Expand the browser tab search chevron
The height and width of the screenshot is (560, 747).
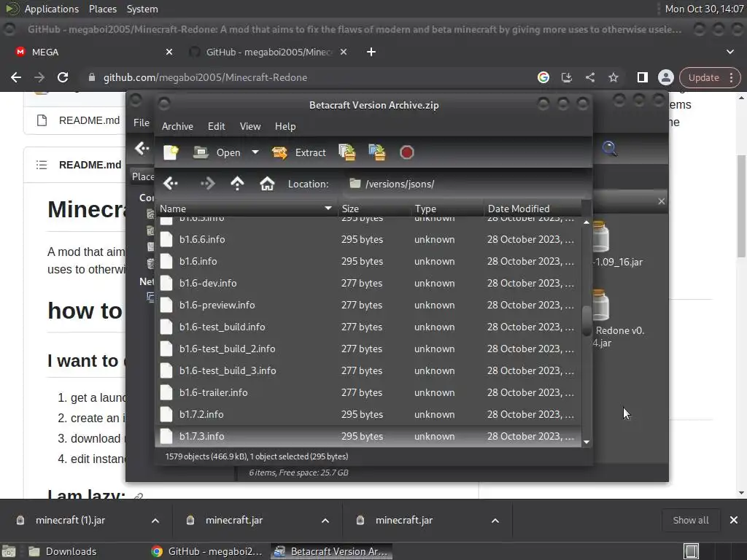[x=729, y=52]
